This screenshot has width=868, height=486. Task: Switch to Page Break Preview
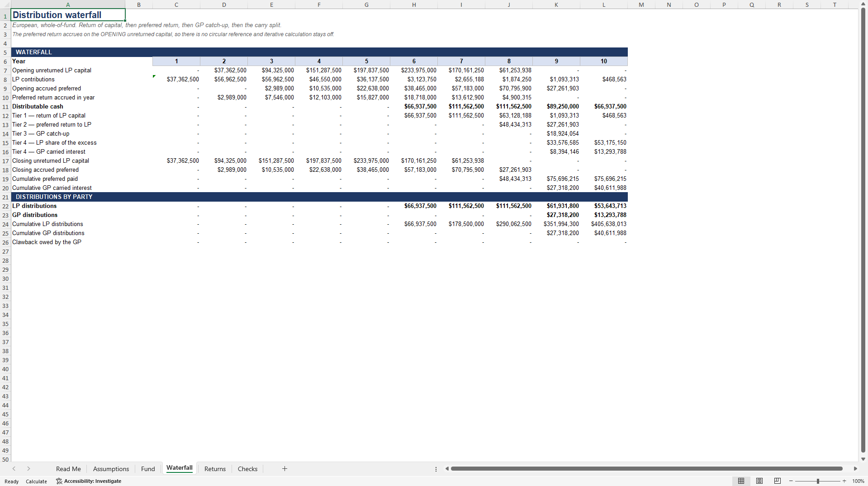[x=778, y=481]
